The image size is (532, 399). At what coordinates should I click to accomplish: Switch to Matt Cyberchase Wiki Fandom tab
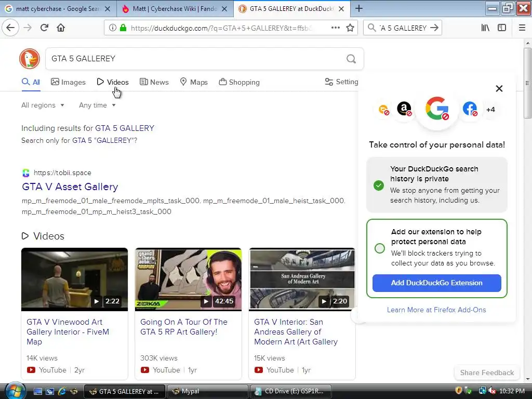click(175, 8)
